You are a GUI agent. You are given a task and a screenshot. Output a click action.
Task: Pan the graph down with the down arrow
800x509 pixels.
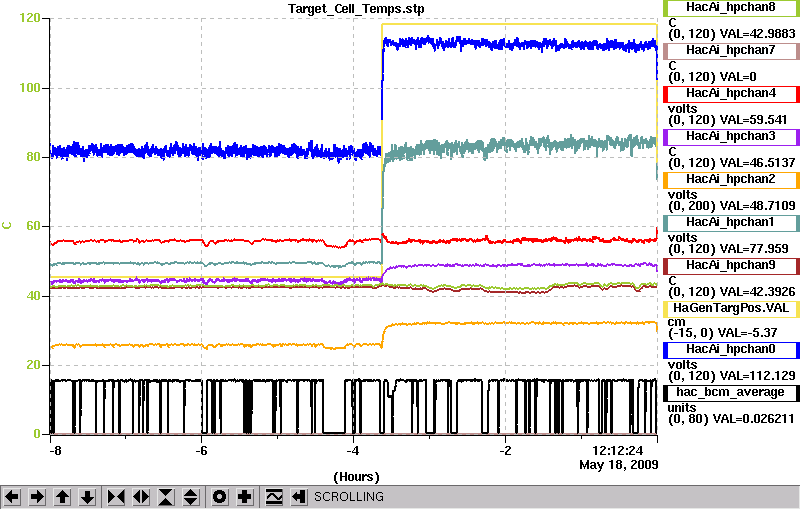(x=88, y=497)
